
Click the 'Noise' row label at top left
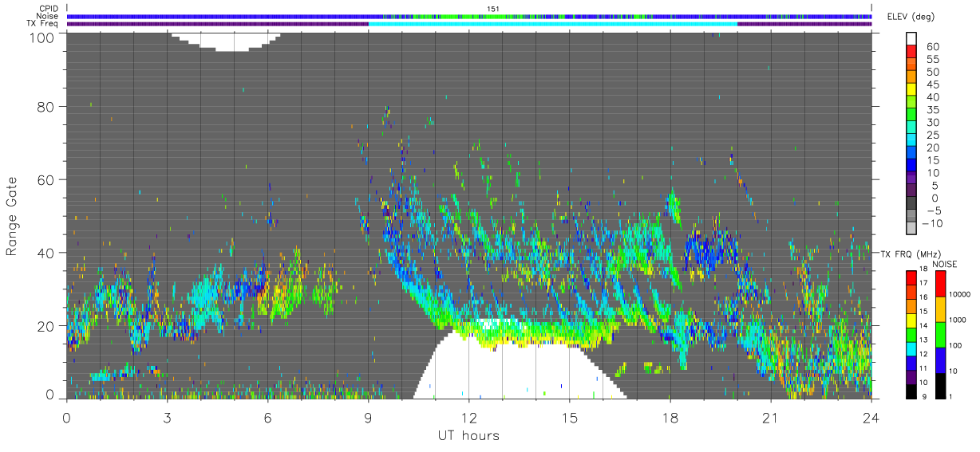click(x=48, y=16)
